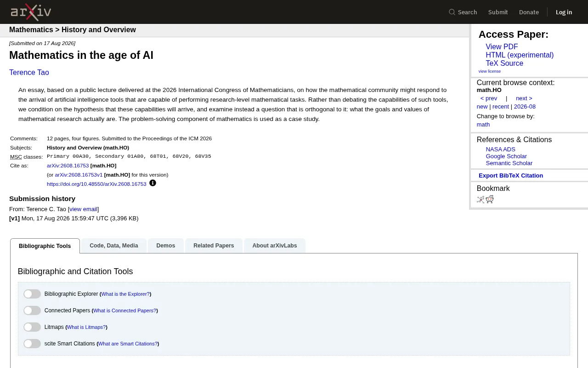The image size is (588, 368).
Task: Select the About arXivLabs tab
Action: tap(275, 246)
